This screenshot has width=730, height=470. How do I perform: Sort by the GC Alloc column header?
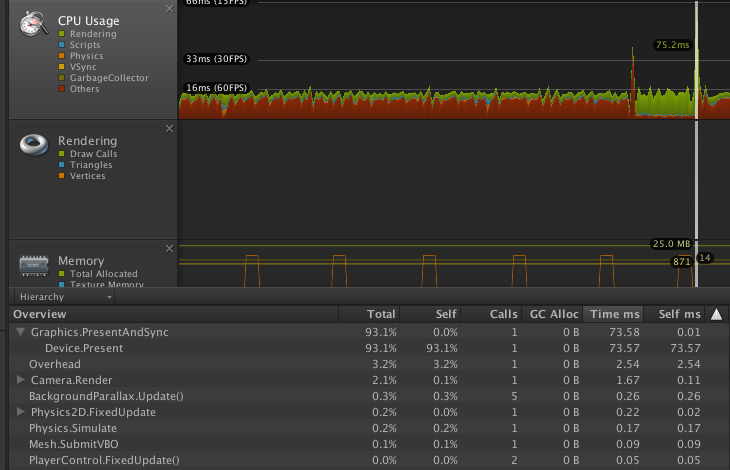pos(552,314)
